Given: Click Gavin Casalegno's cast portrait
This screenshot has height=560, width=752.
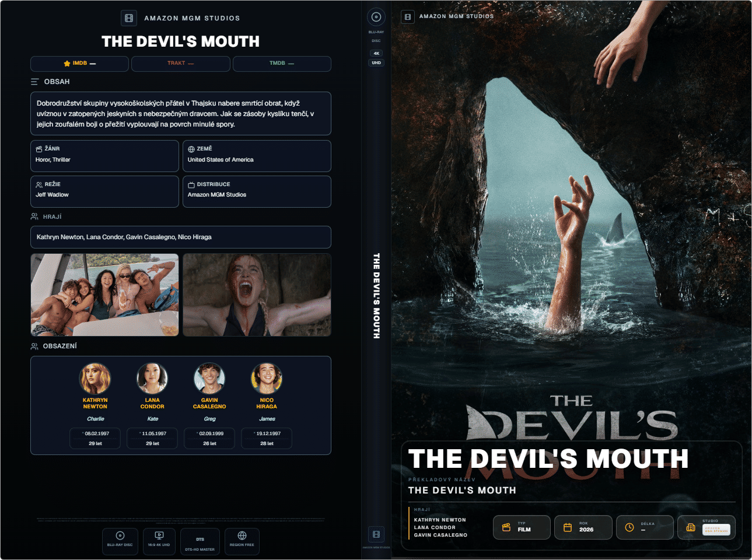Looking at the screenshot, I should (209, 379).
